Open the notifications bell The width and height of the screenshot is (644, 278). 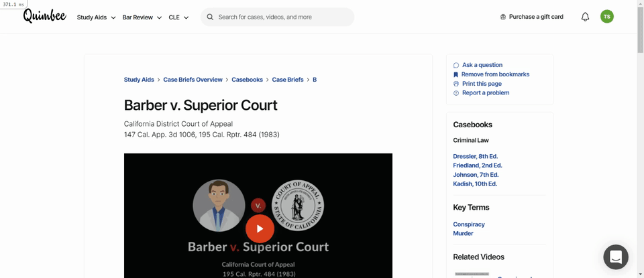585,17
